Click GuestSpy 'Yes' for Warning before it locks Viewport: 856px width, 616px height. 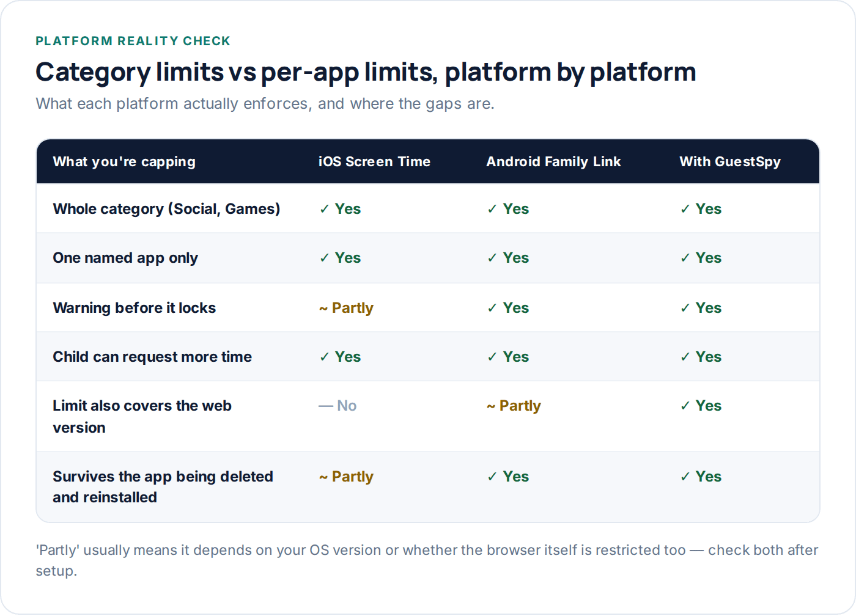[x=701, y=308]
